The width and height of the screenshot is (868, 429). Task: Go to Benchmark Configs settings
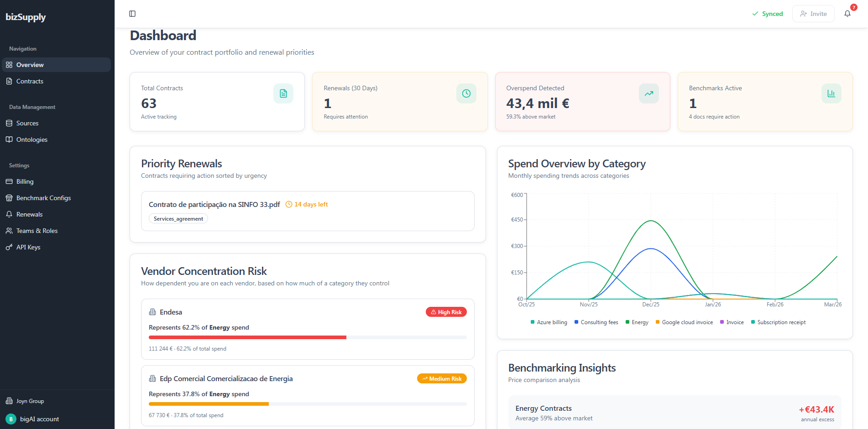click(43, 198)
